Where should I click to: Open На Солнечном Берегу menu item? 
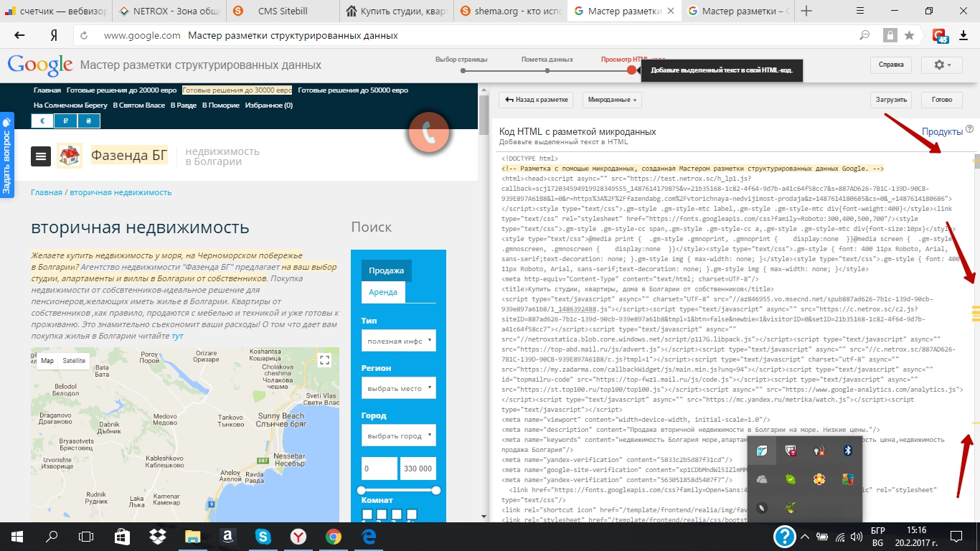pos(70,105)
